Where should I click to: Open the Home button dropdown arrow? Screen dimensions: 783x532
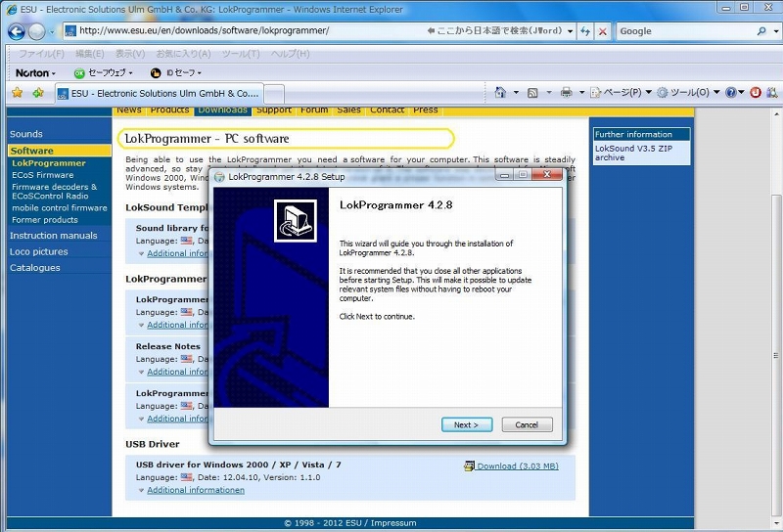click(516, 92)
